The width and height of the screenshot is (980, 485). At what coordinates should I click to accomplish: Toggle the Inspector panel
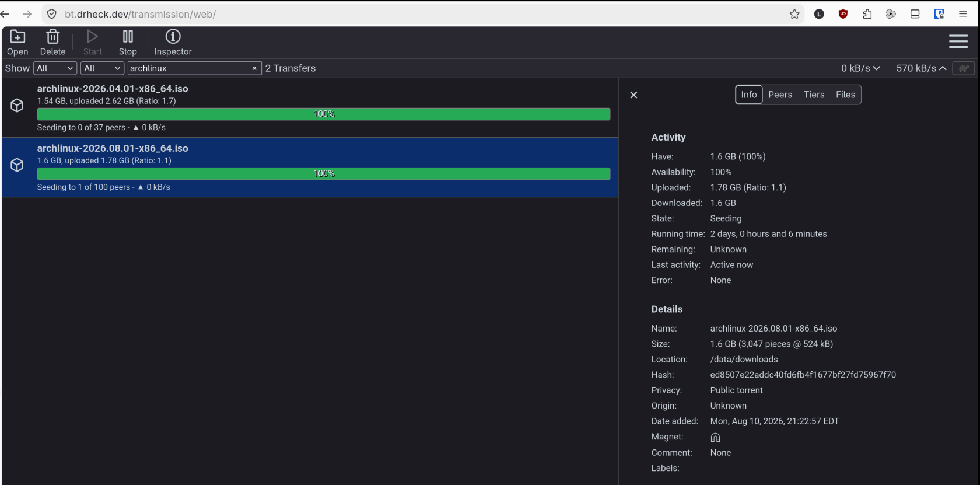tap(173, 43)
